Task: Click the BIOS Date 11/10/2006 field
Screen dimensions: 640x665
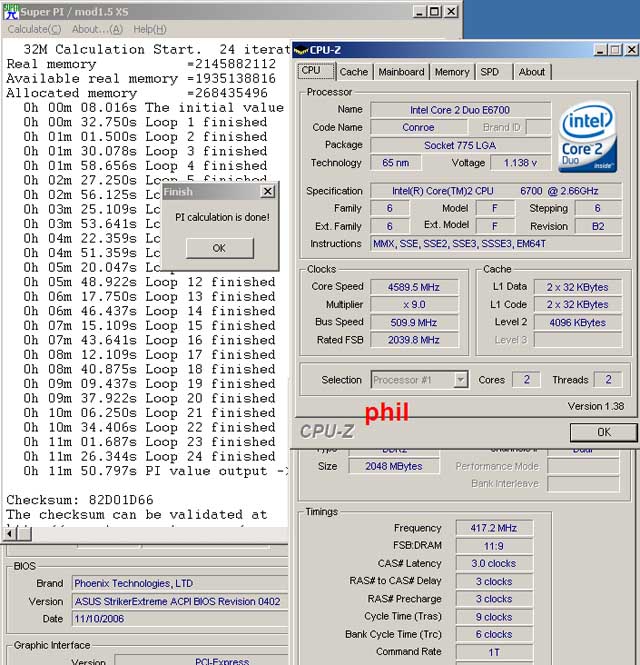Action: (x=180, y=619)
